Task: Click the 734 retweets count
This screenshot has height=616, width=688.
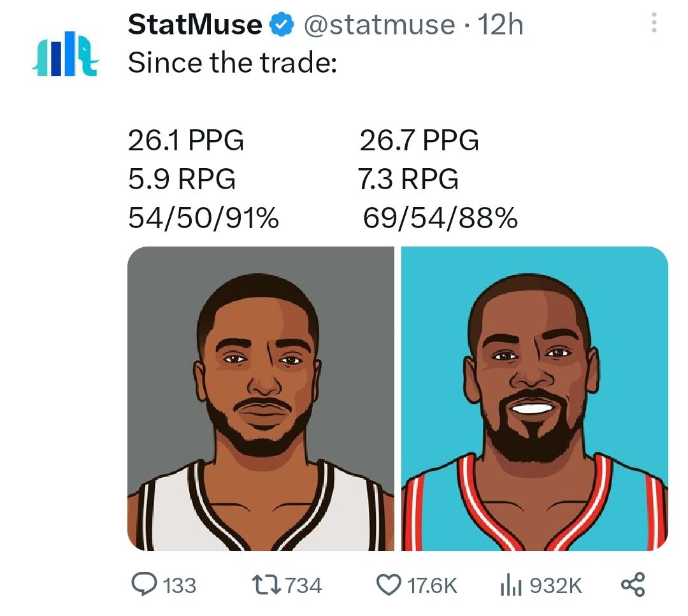Action: (x=303, y=585)
